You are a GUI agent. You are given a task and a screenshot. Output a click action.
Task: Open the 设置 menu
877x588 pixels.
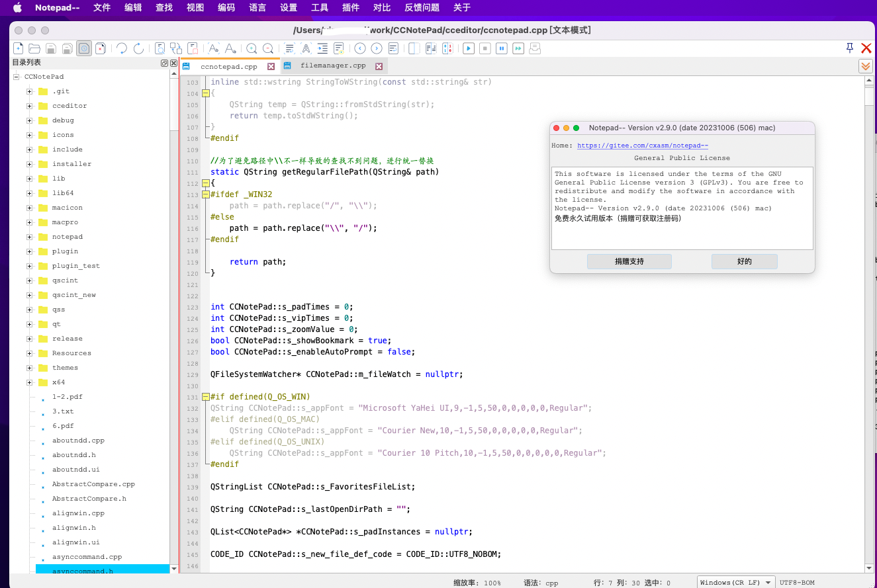click(x=289, y=7)
